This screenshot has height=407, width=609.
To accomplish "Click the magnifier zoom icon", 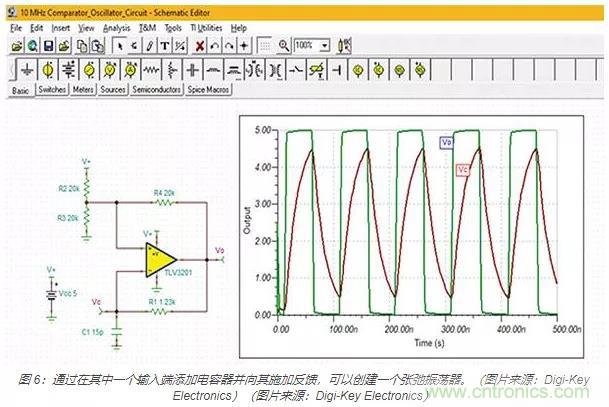I will pos(284,46).
